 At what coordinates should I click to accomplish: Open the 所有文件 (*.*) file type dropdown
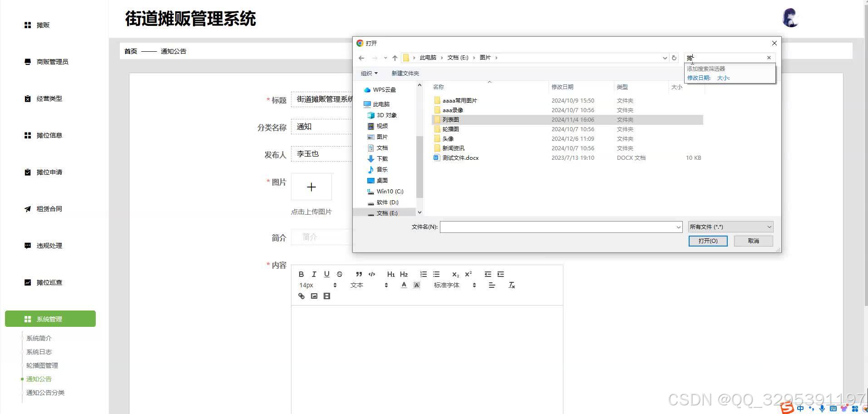coord(730,227)
